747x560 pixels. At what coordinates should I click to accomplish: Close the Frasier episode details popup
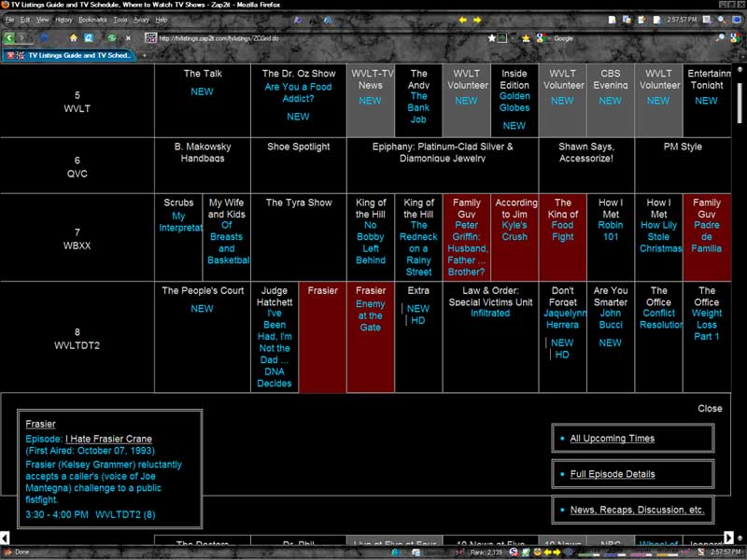[x=710, y=409]
